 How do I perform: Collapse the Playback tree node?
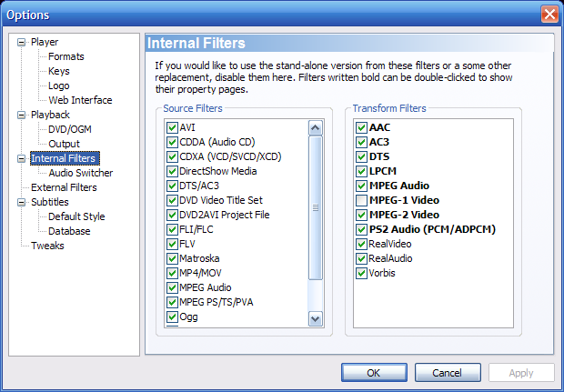point(22,115)
